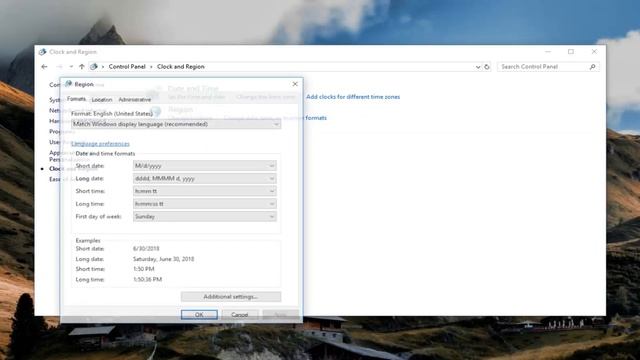
Task: Expand the address bar history dropdown
Action: click(478, 67)
